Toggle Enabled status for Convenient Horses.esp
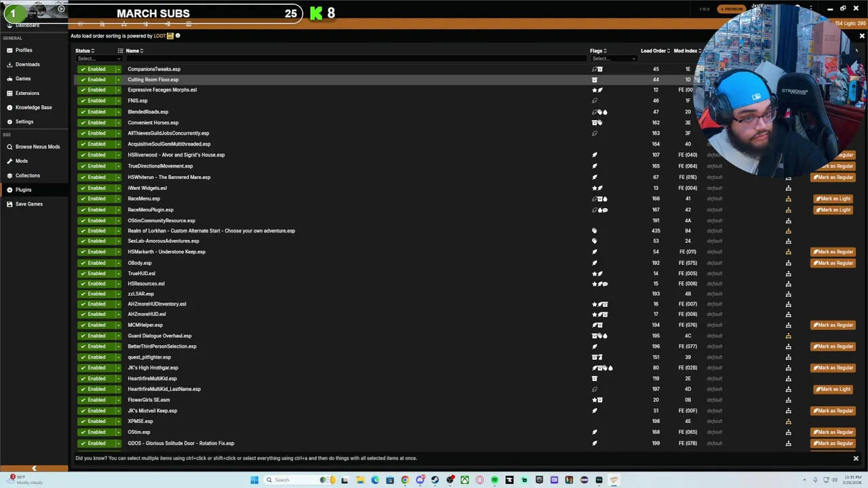Viewport: 868px width, 488px height. point(96,123)
